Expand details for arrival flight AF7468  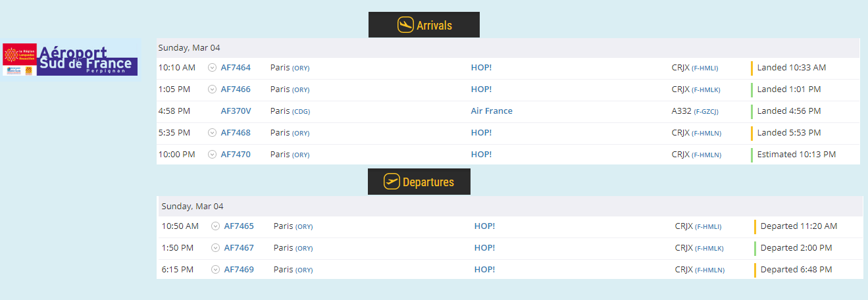pyautogui.click(x=212, y=133)
